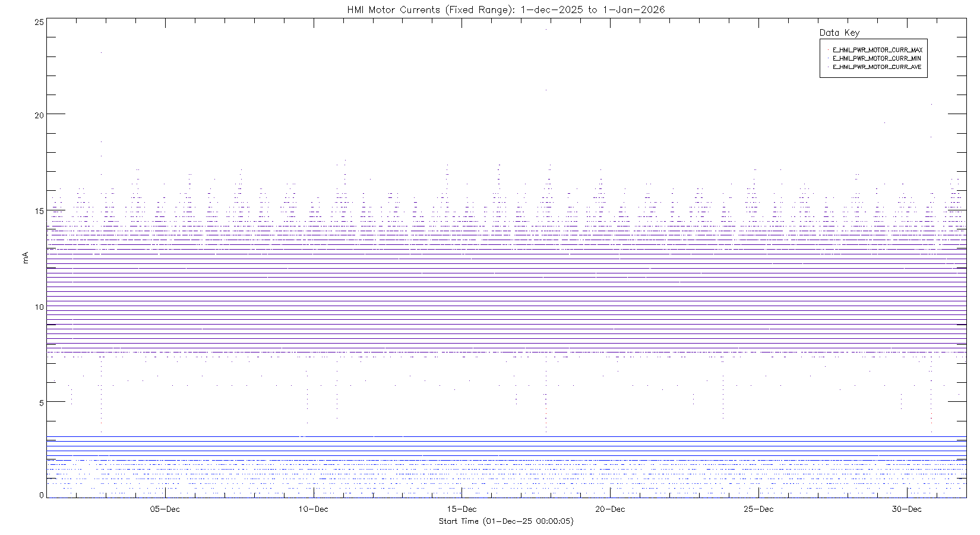Click the blue band of lines near 3 mA
The height and width of the screenshot is (535, 980).
coord(505,446)
